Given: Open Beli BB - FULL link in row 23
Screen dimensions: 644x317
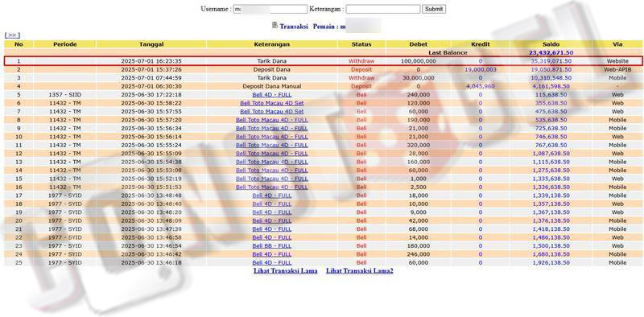Looking at the screenshot, I should [x=271, y=245].
